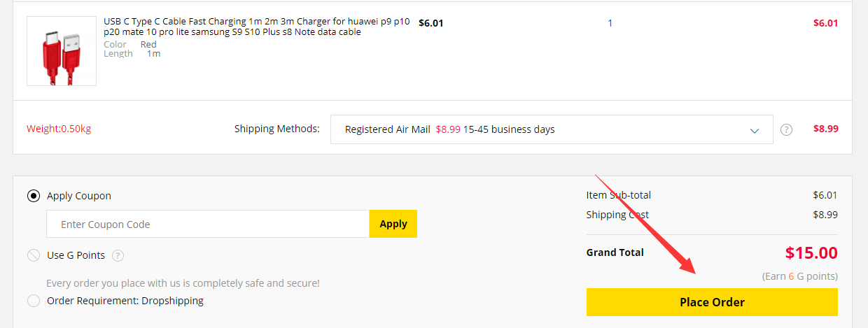Click the shipping methods help question mark icon

point(786,129)
